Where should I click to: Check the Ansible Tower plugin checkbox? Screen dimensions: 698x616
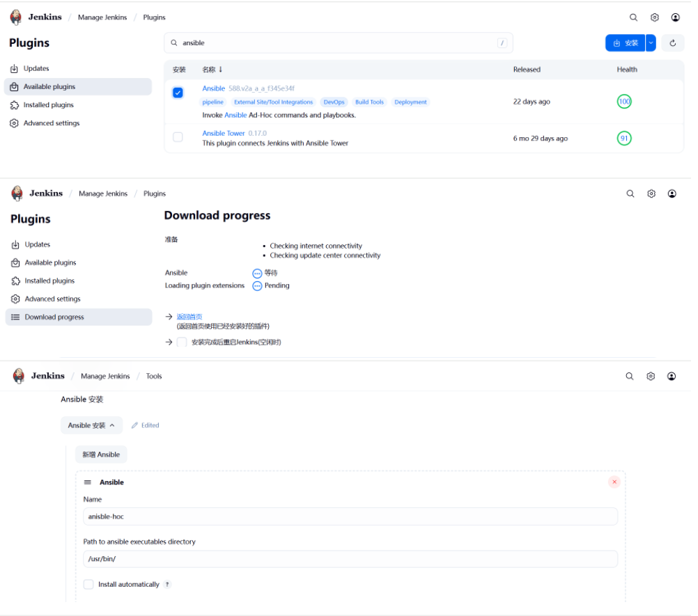point(178,137)
